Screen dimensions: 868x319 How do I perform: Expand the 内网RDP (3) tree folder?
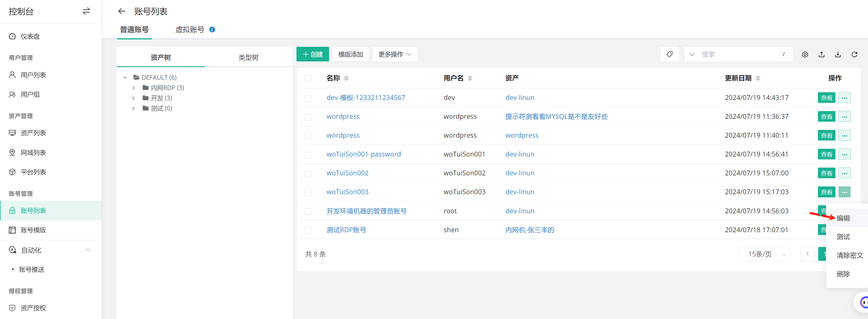click(x=134, y=88)
